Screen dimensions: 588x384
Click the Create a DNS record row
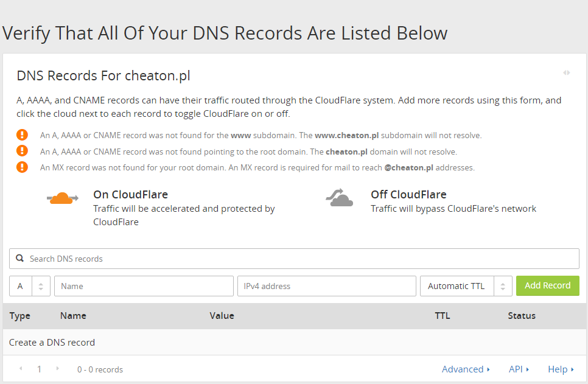coord(52,343)
